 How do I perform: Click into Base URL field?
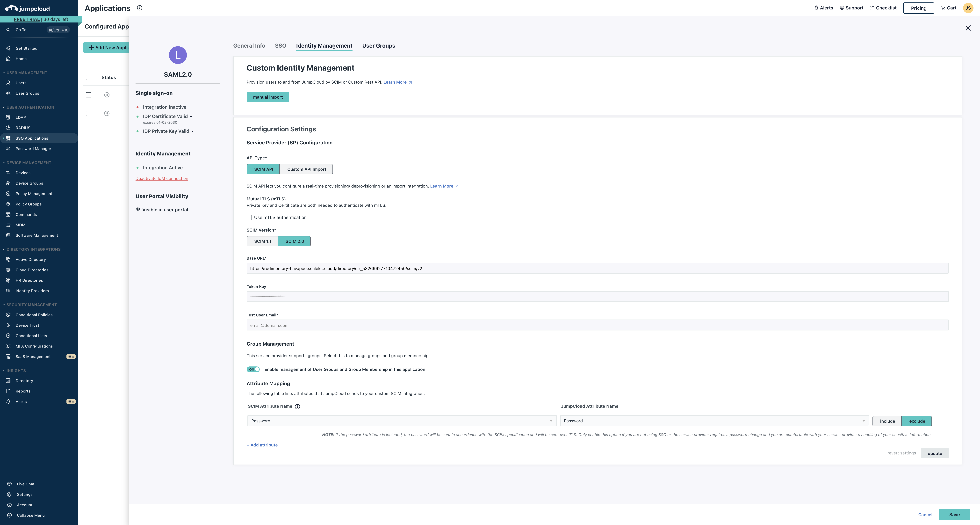[x=597, y=268]
